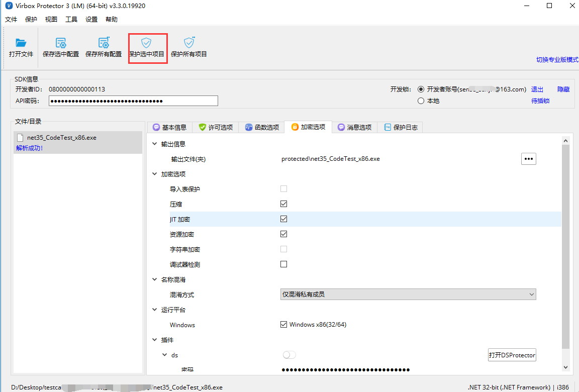Click the 保护所有项目 shield icon

(189, 43)
